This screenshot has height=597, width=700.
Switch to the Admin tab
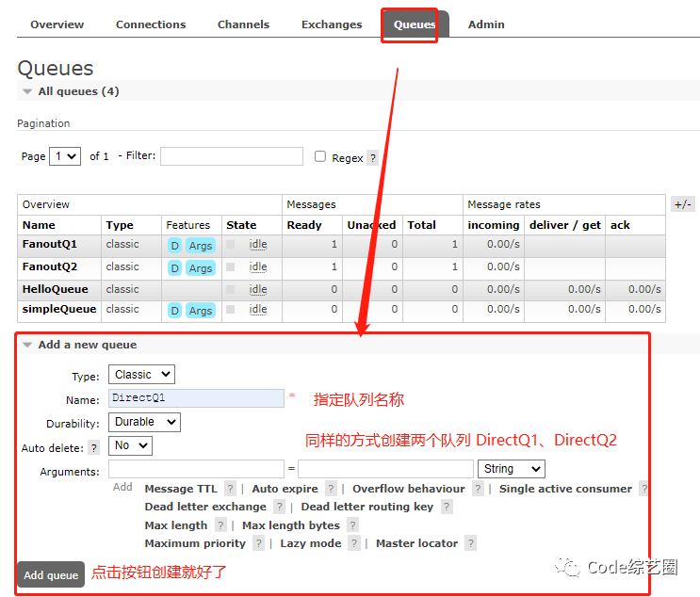pos(486,24)
